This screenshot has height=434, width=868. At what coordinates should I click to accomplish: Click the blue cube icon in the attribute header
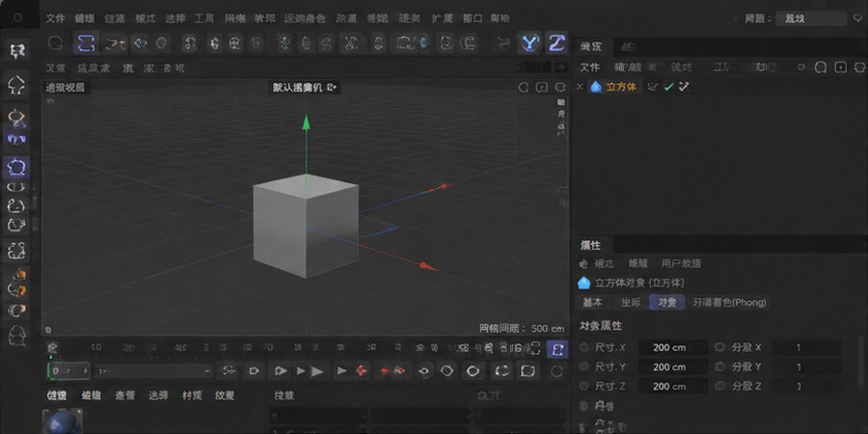(583, 283)
